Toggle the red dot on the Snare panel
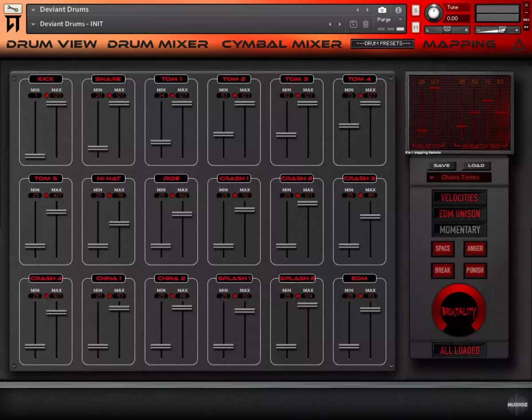The image size is (532, 420). coord(109,95)
